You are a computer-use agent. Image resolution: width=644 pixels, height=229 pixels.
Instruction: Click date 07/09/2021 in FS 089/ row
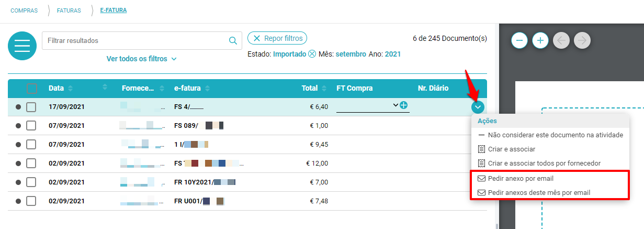point(66,126)
